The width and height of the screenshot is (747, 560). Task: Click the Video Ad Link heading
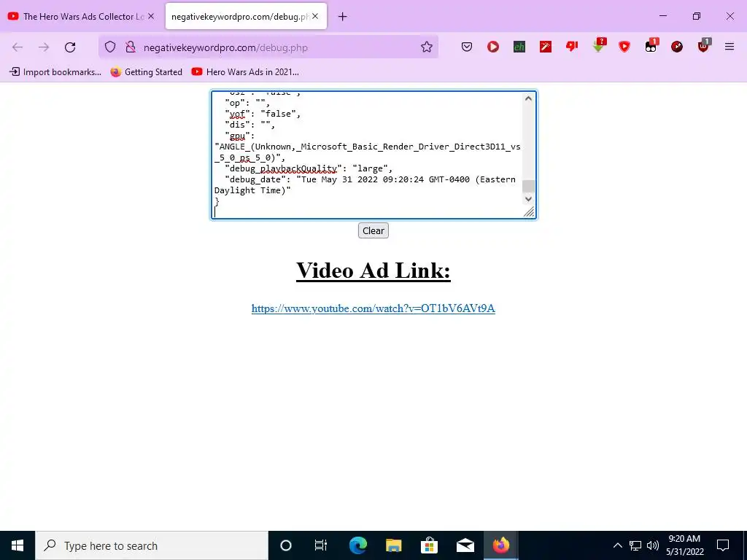point(373,271)
